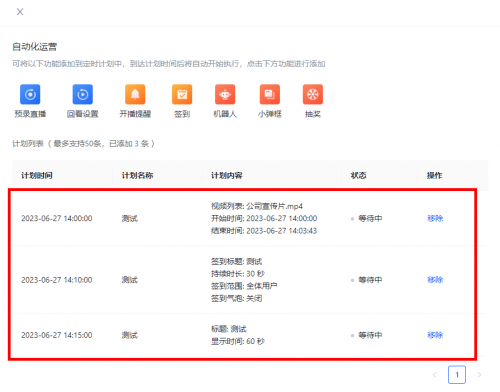Viewport: 500px width, 392px height.
Task: Click the 显示时间: 60 秒 line
Action: [x=238, y=341]
